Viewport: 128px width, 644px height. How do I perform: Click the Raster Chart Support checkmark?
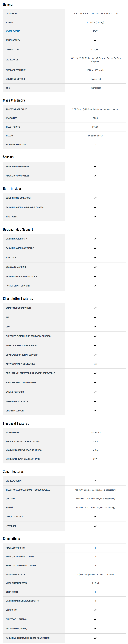[x=95, y=286]
